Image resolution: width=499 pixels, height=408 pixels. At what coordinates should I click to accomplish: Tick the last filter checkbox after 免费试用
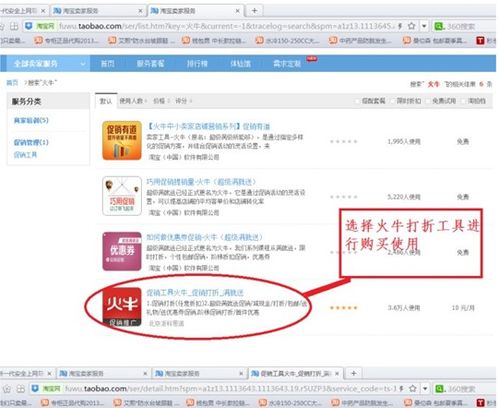point(463,101)
